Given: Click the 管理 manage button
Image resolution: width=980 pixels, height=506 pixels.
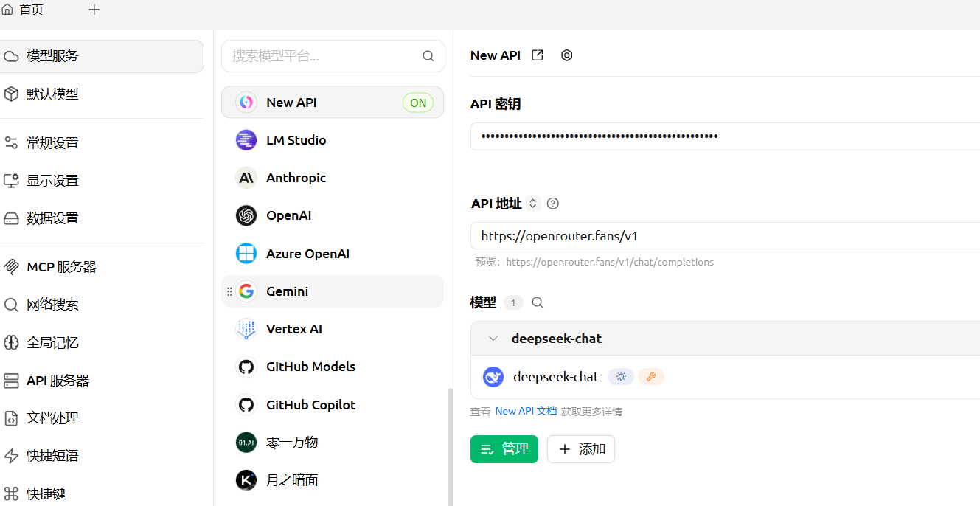Looking at the screenshot, I should (x=504, y=449).
